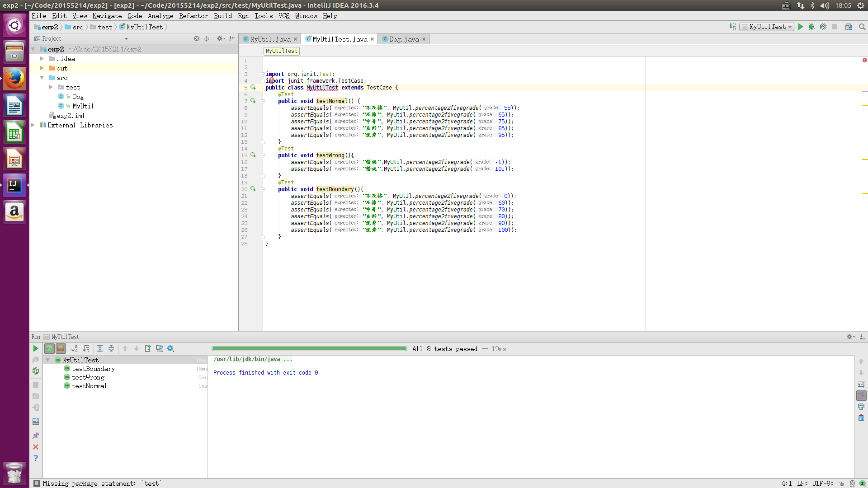Pin the Run tab
Viewport: 868px width, 488px height.
coord(36,436)
